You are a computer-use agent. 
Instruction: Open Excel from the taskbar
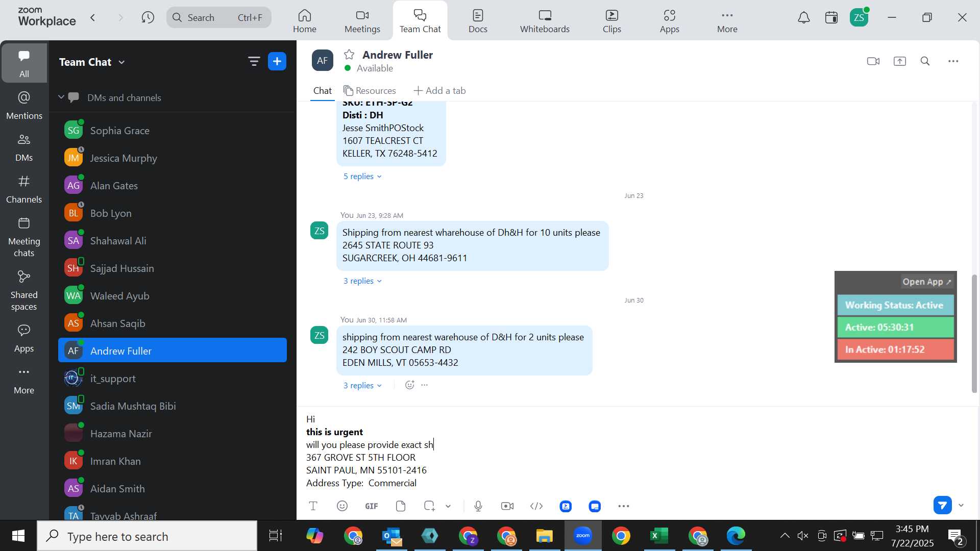pos(659,536)
